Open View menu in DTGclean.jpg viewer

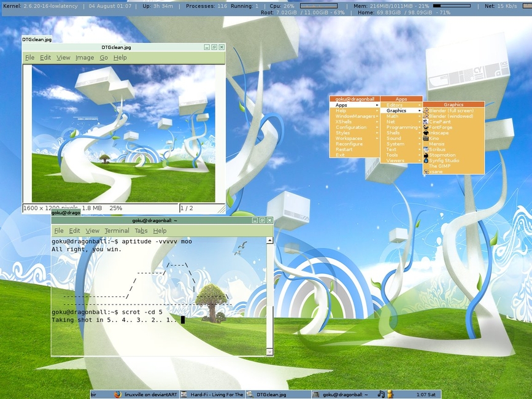point(63,58)
